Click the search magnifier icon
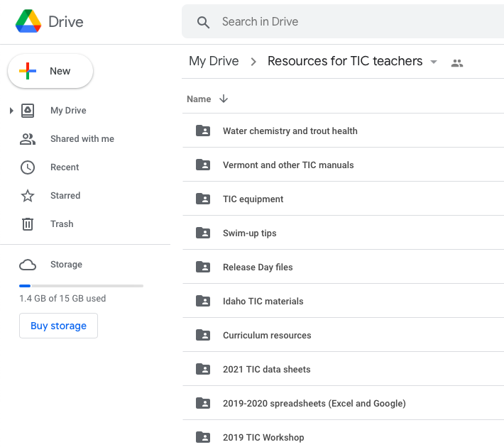This screenshot has width=504, height=447. tap(203, 22)
